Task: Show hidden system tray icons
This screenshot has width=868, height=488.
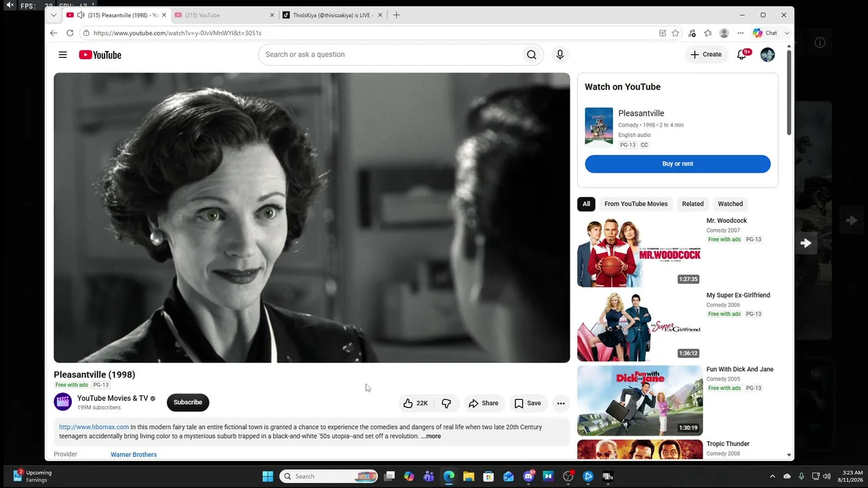Action: 772,476
